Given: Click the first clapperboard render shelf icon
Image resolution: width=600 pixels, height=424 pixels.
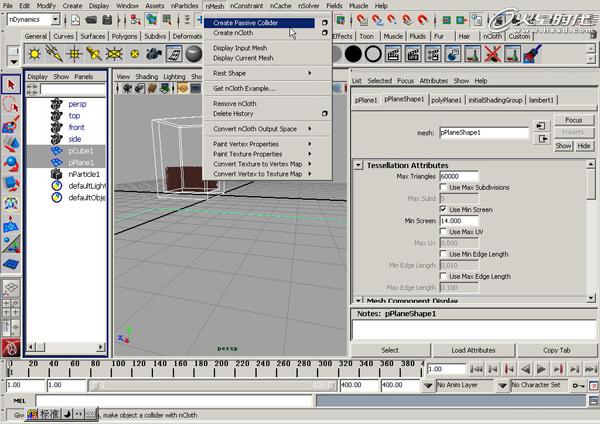Looking at the screenshot, I should coord(393,54).
